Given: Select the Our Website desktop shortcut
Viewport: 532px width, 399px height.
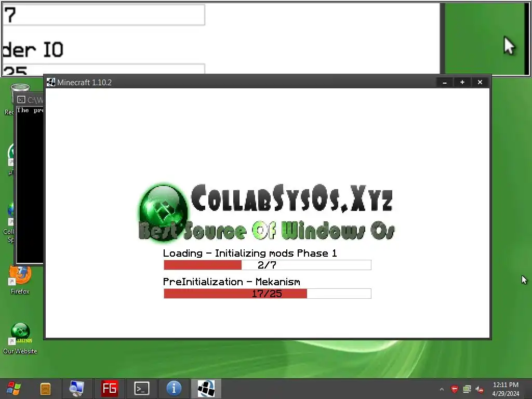Looking at the screenshot, I should (20, 338).
